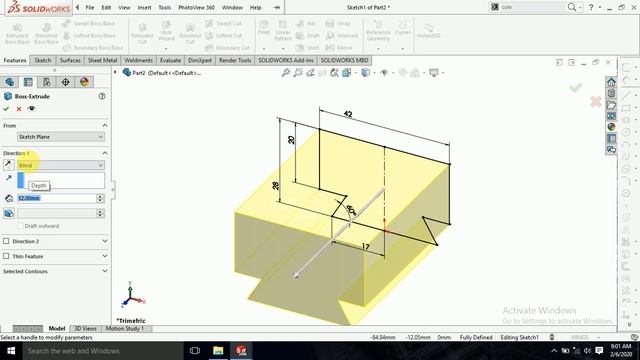Cancel the Boss-Extrude with red X
This screenshot has width=640, height=360.
click(x=19, y=109)
